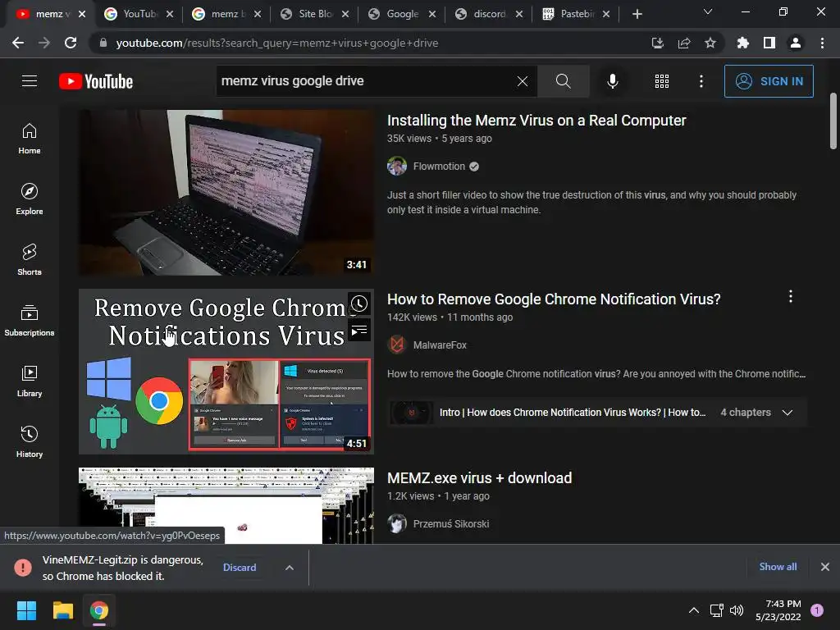Screen dimensions: 840x630
Task: Switch to the Pastebin tab
Action: (x=575, y=14)
